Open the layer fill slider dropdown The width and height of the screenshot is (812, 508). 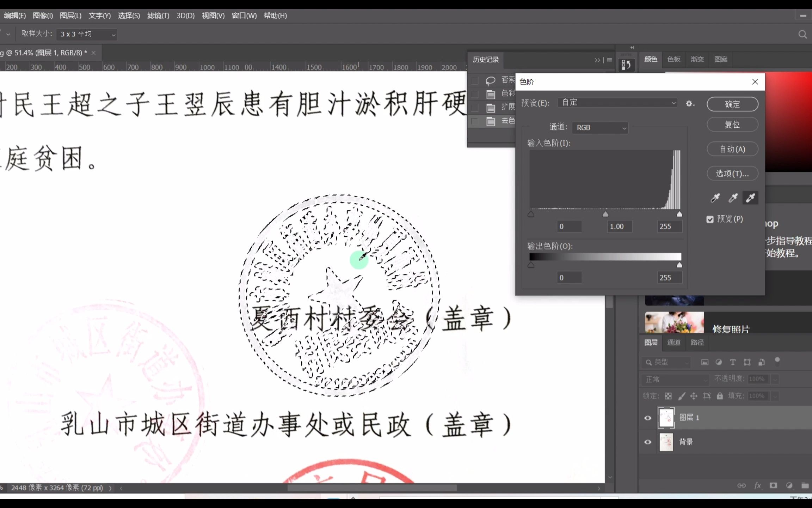click(x=775, y=396)
